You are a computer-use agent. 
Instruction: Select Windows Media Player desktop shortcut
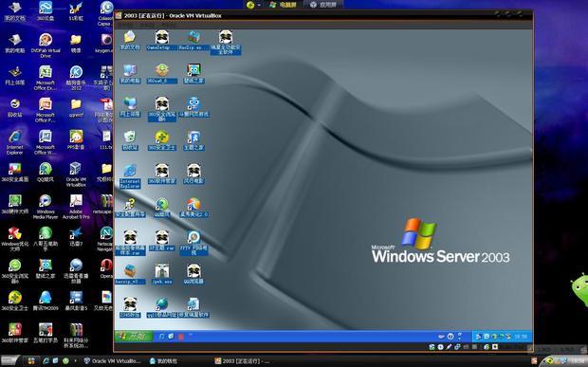pos(46,207)
